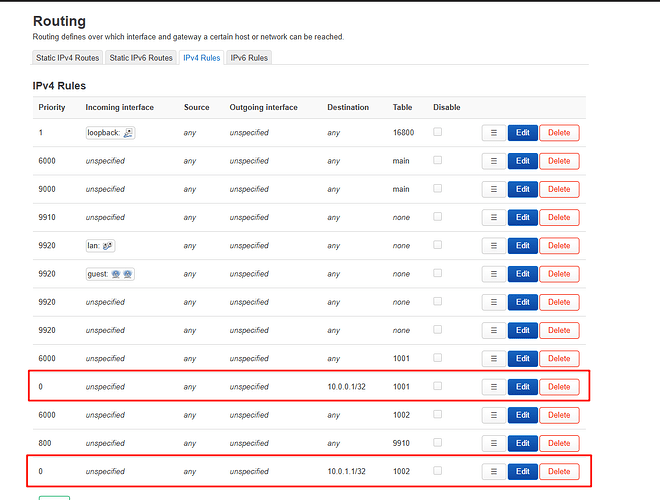Edit the lan incoming interface rule
Screen dimensions: 660x500
pyautogui.click(x=522, y=245)
